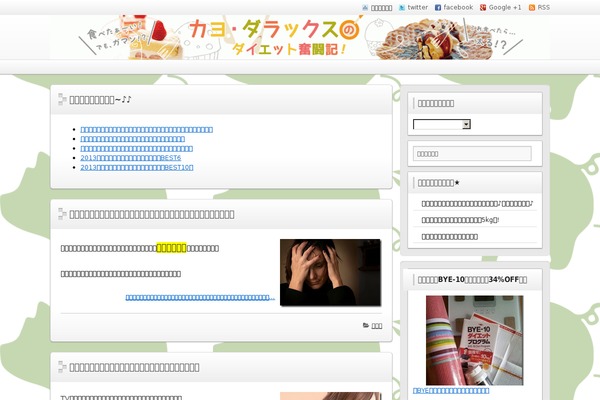The image size is (600, 400).
Task: Click the facebook logo icon
Action: (438, 8)
